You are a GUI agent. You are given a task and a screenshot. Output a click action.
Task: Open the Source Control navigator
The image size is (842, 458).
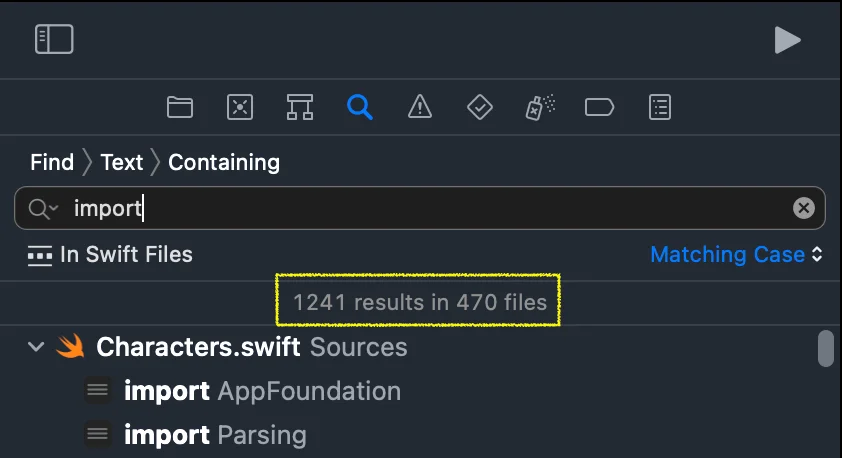(240, 107)
